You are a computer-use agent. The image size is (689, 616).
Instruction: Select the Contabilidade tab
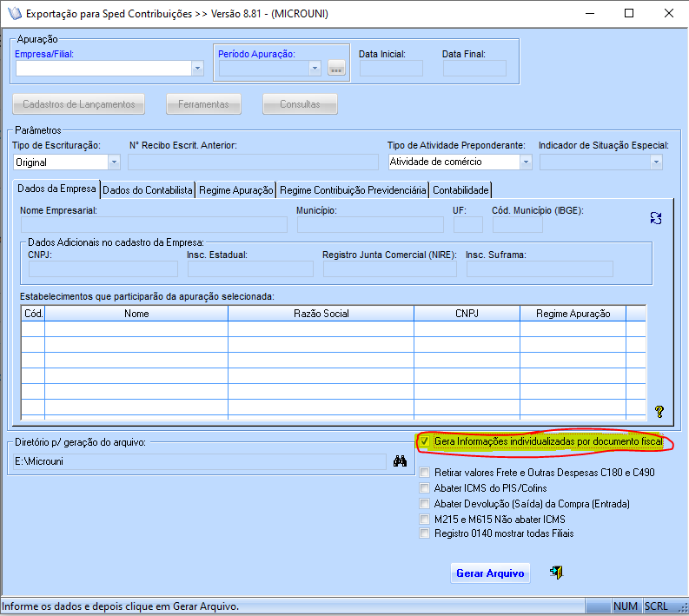[460, 189]
